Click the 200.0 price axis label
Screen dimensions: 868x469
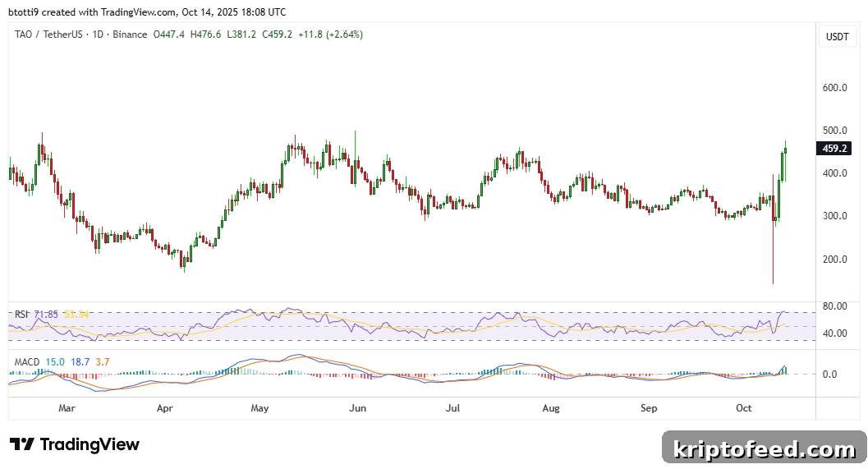[835, 259]
